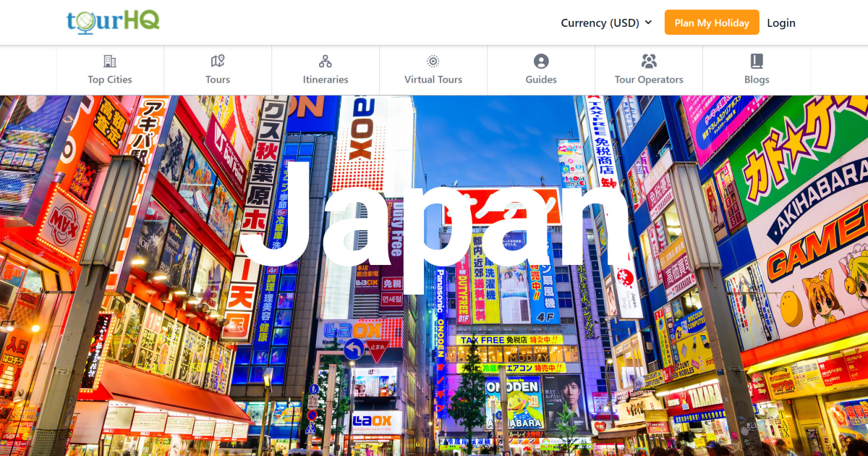Image resolution: width=868 pixels, height=456 pixels.
Task: Click the Tours flag icon
Action: 217,61
